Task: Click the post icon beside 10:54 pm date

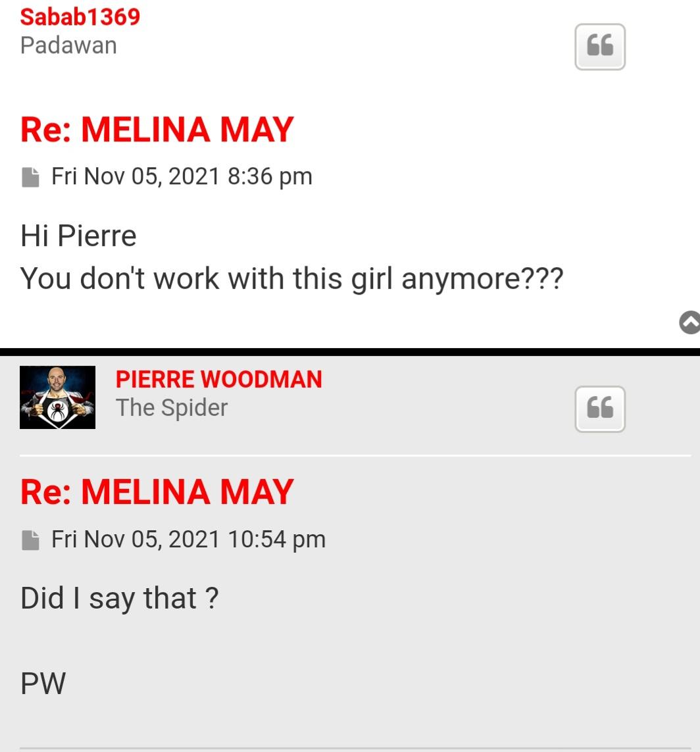Action: [x=30, y=540]
